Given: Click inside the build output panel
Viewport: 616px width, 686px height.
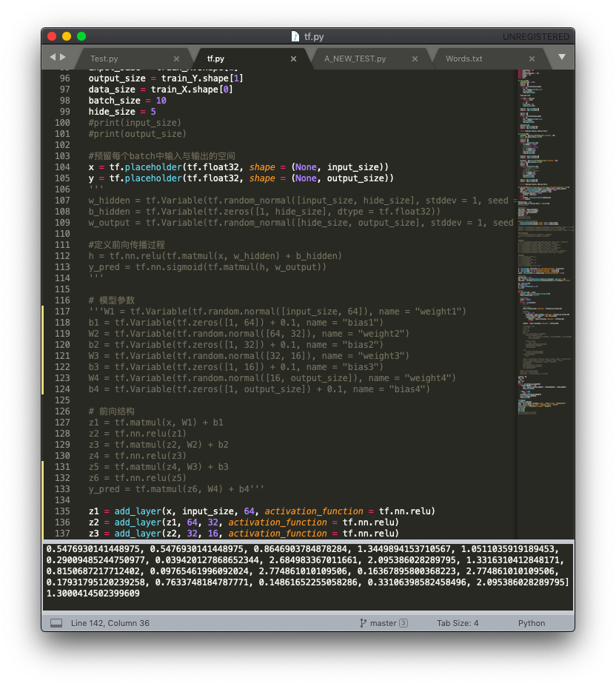Looking at the screenshot, I should pos(307,577).
